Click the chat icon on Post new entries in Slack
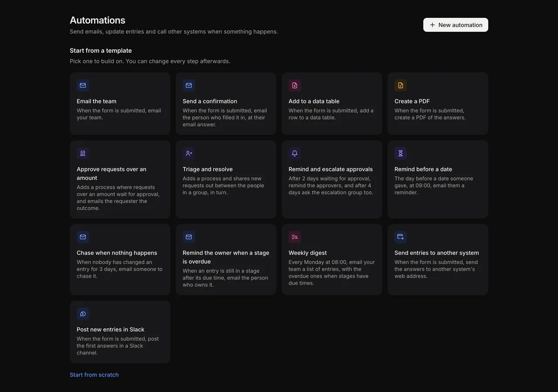This screenshot has width=558, height=392. [x=83, y=314]
